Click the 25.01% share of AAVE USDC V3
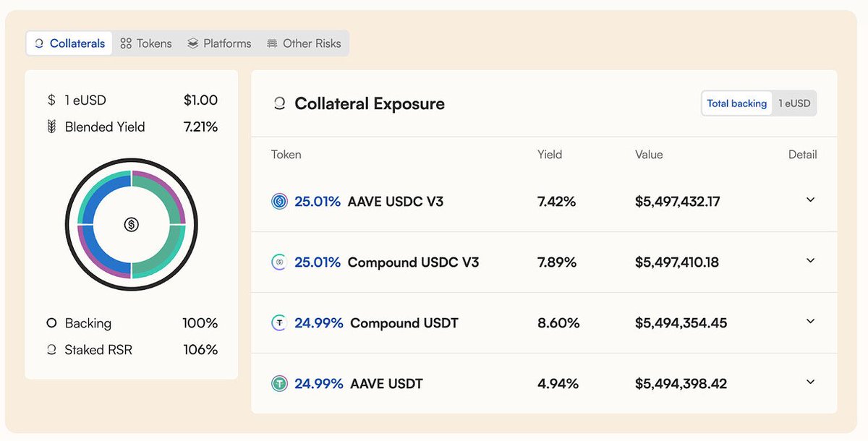Screen dimensions: 868x441 click(x=318, y=202)
